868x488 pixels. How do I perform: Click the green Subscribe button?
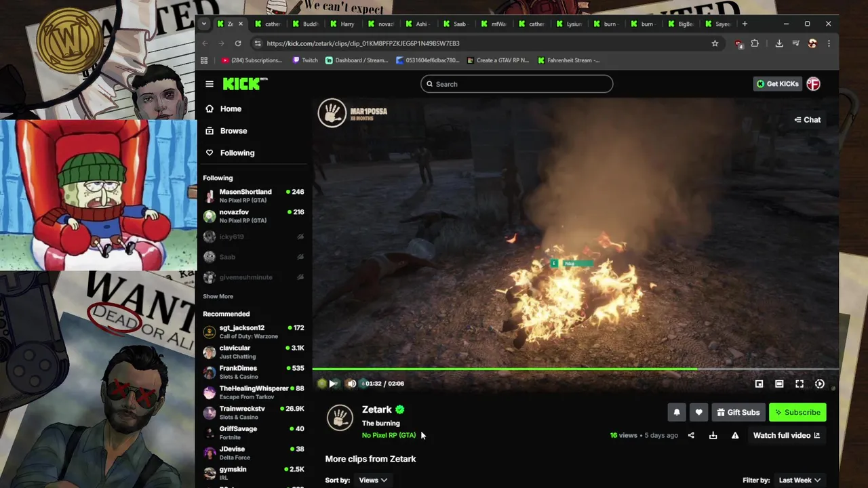(797, 412)
